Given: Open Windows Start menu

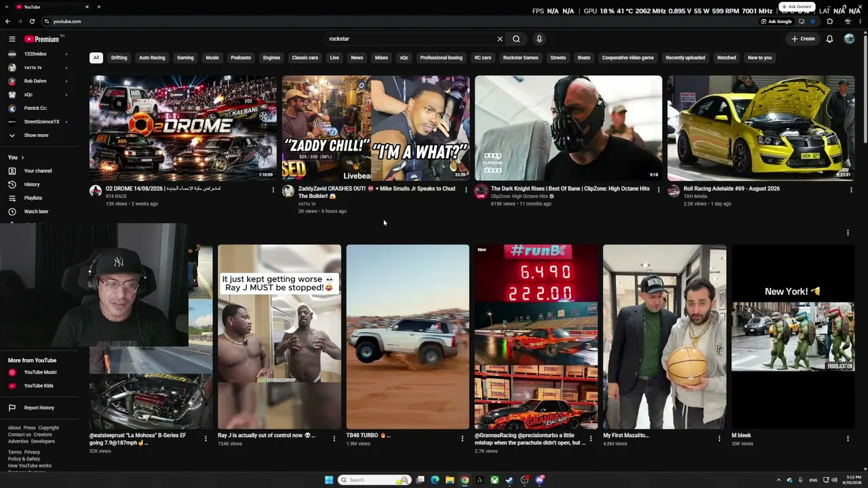Looking at the screenshot, I should coord(329,480).
